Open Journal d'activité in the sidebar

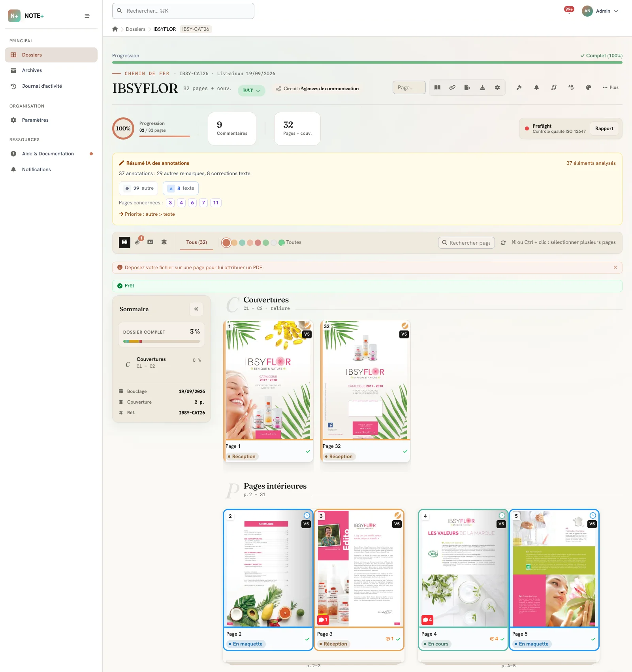[51, 86]
